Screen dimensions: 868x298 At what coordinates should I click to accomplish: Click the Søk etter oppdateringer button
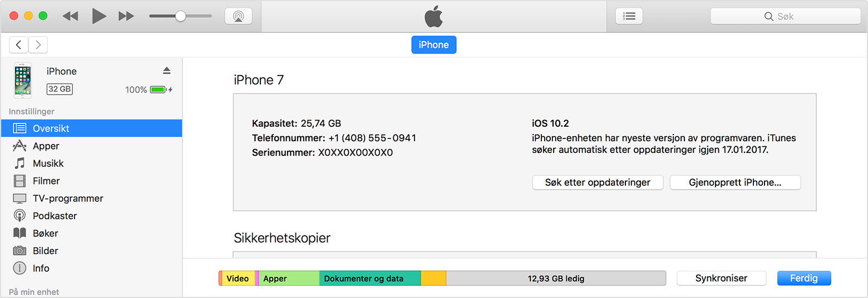(x=598, y=182)
